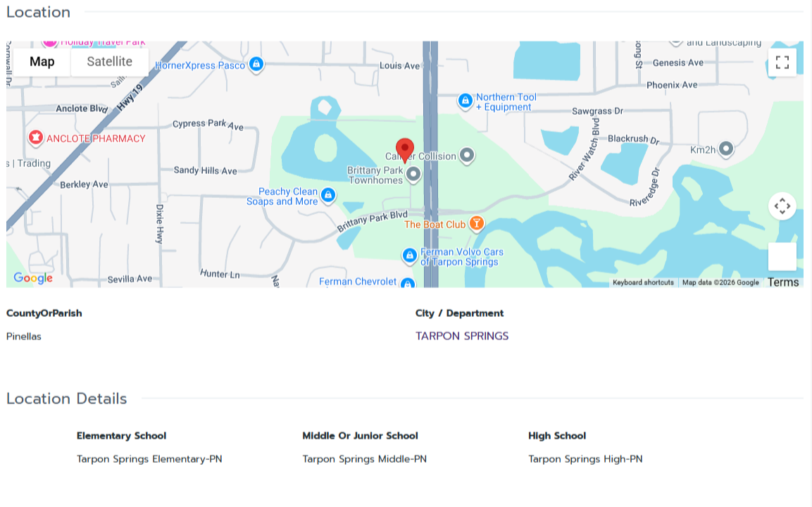812x507 pixels.
Task: Click the Km2h place icon
Action: 726,149
